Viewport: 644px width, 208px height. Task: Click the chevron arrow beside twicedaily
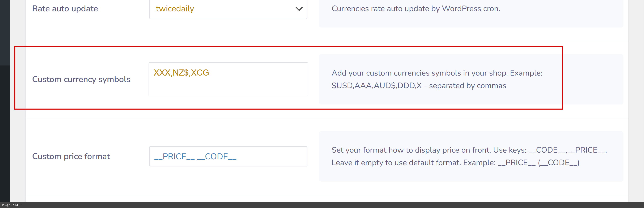point(299,9)
